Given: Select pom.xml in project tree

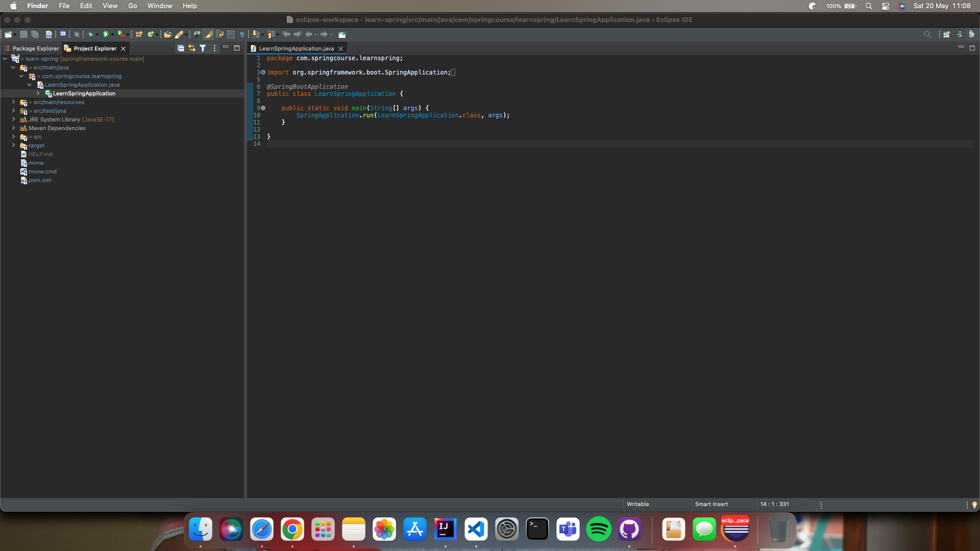Looking at the screenshot, I should click(x=40, y=180).
